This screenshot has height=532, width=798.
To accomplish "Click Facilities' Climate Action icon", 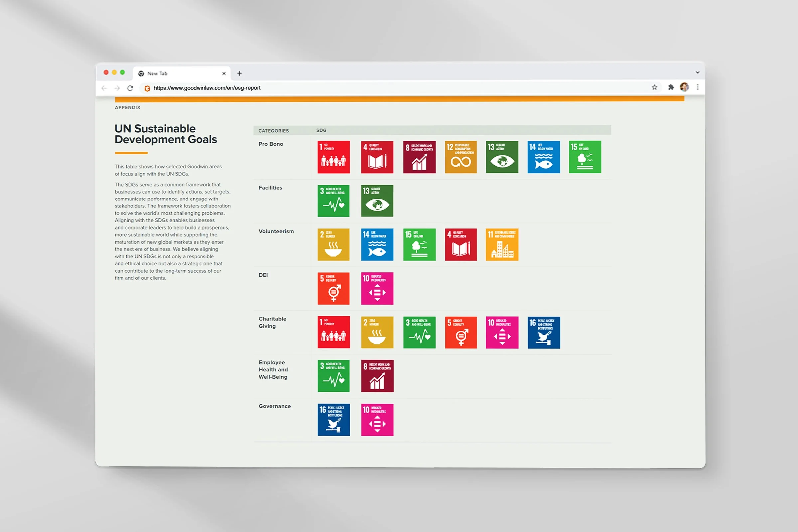I will [x=377, y=201].
